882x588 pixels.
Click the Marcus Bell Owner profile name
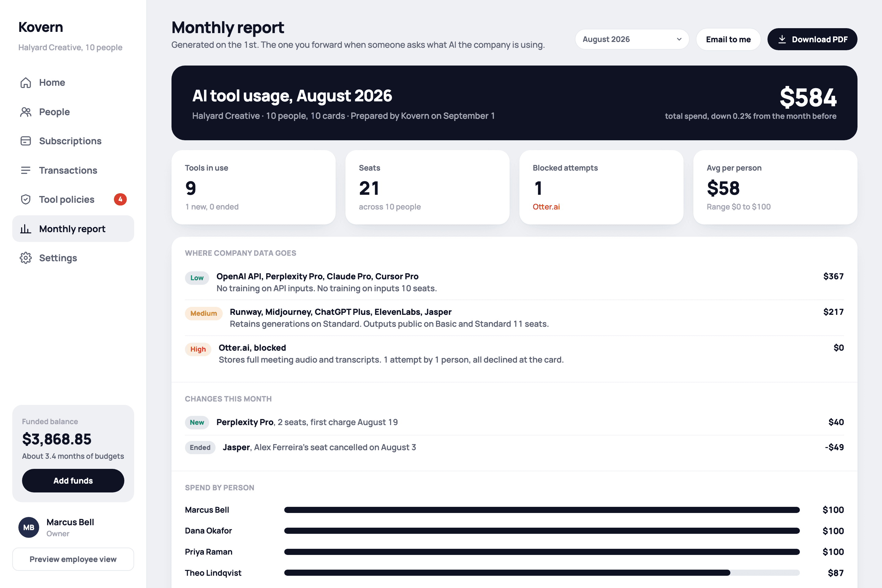(x=70, y=522)
